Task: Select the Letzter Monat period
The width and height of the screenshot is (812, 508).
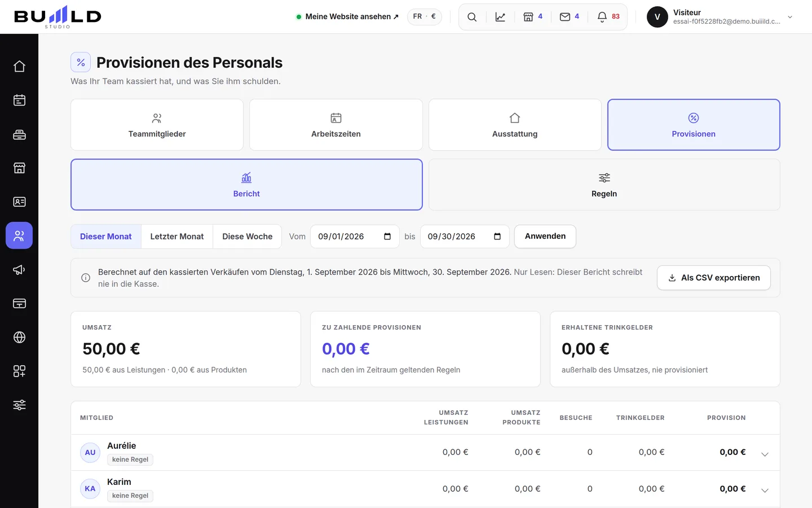Action: coord(177,237)
